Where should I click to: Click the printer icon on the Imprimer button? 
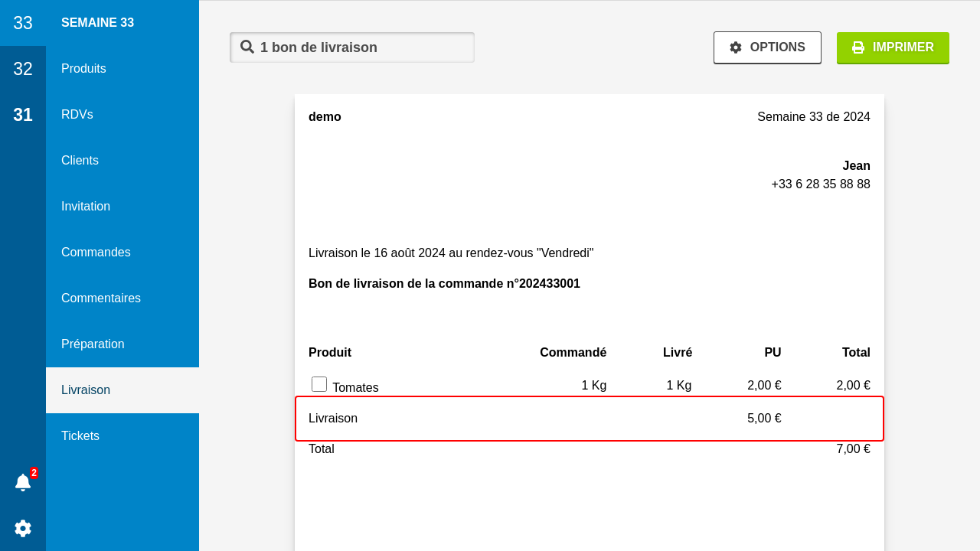(858, 47)
